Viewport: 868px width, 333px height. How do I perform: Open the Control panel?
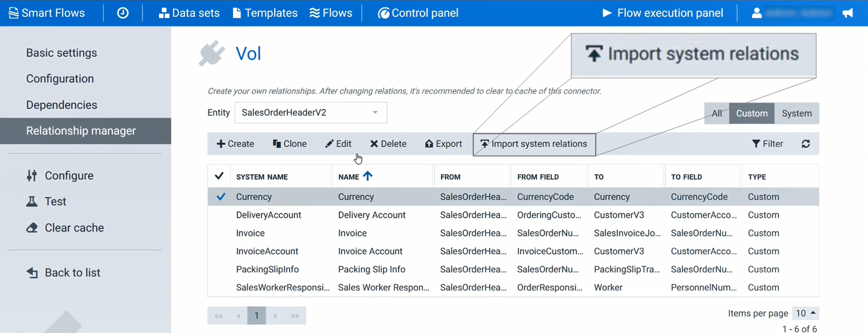(418, 13)
